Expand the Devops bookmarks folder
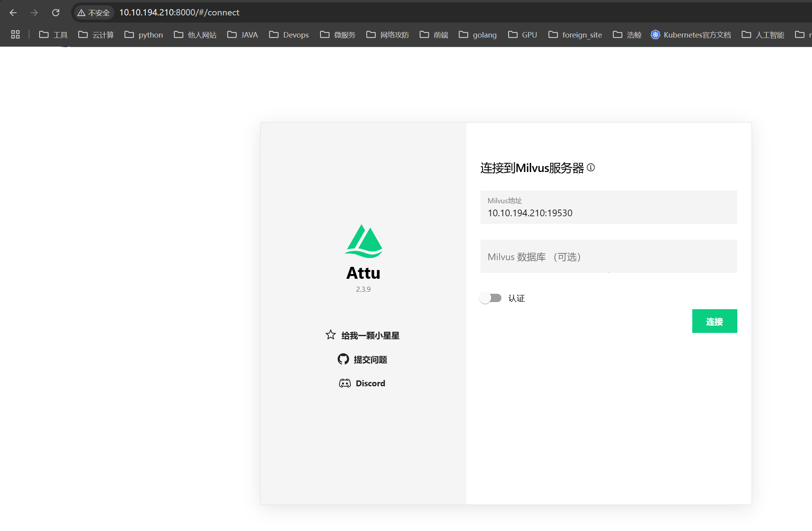This screenshot has width=812, height=531. pyautogui.click(x=289, y=35)
